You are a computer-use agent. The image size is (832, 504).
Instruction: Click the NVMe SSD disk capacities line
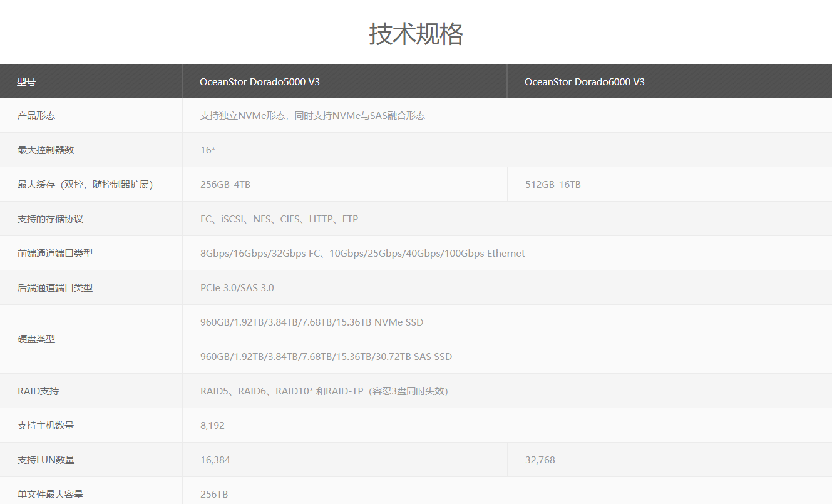[x=312, y=322]
